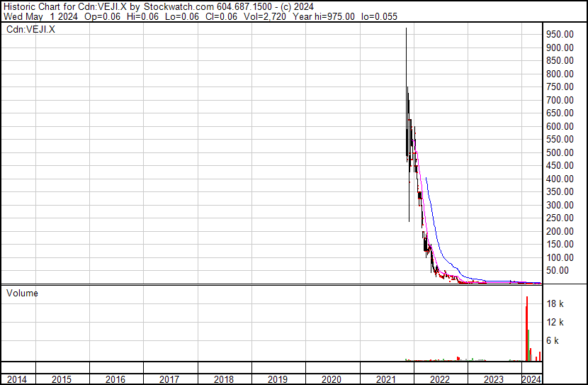Click the Vol=2,720 value in header

coord(265,16)
